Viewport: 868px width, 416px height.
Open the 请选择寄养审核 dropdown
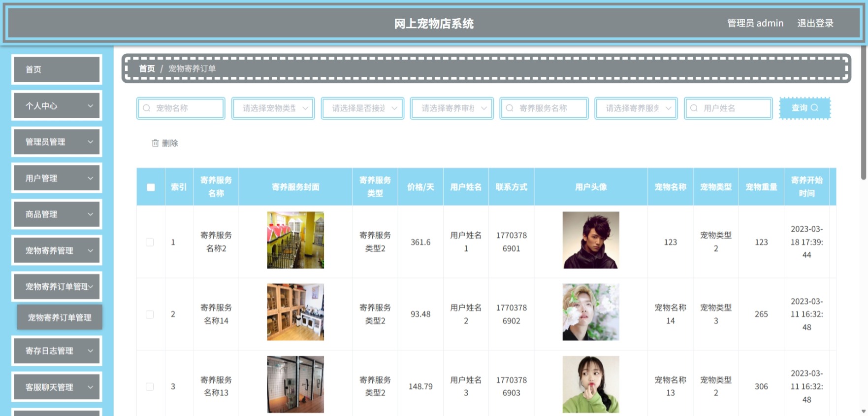click(x=452, y=108)
